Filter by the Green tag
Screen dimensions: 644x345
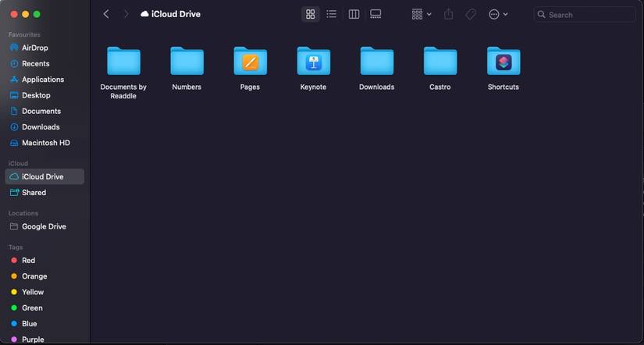pos(44,308)
